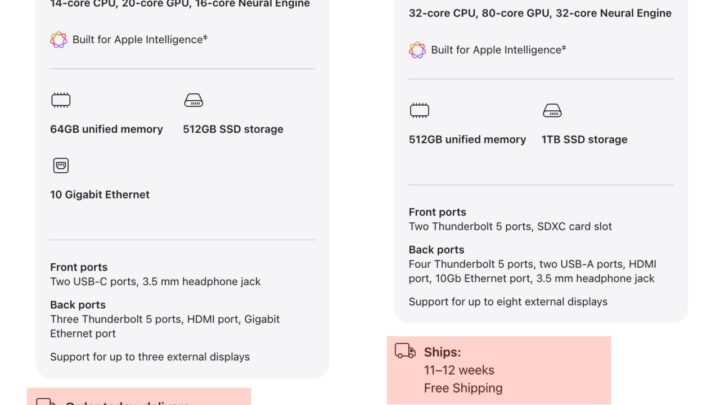The width and height of the screenshot is (720, 405).
Task: Click the 'Free Shipping' text
Action: point(463,388)
